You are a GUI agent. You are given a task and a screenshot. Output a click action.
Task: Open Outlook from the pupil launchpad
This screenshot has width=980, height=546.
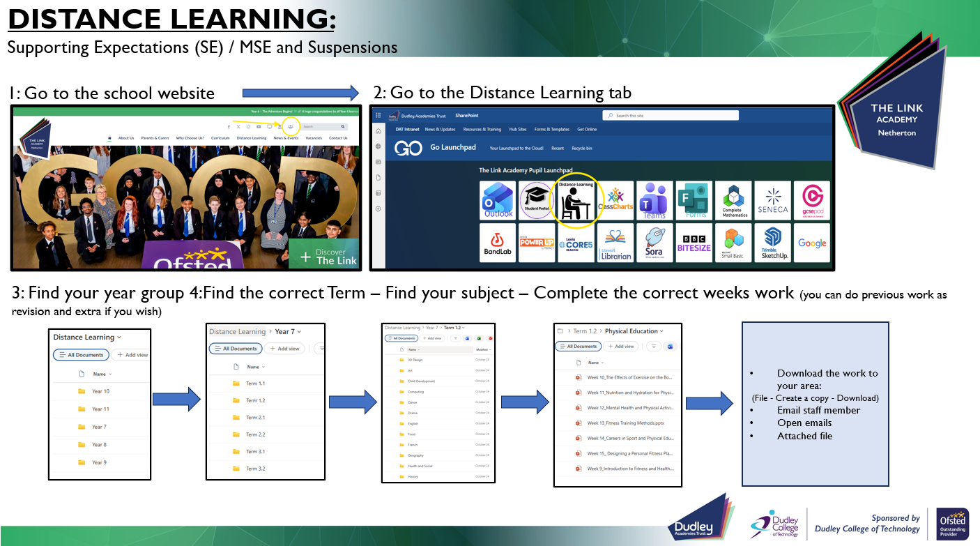pyautogui.click(x=499, y=201)
